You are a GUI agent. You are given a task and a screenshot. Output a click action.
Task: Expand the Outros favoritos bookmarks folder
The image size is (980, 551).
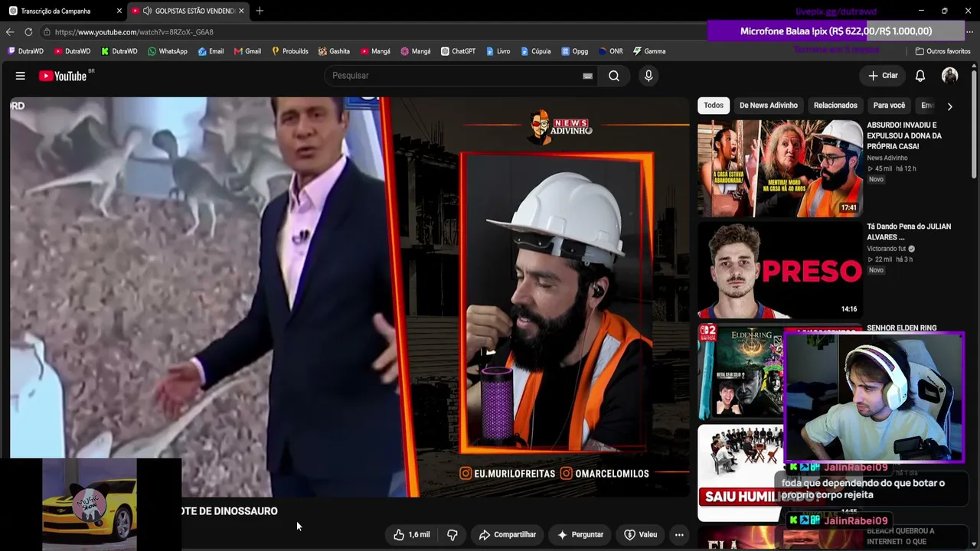coord(943,51)
